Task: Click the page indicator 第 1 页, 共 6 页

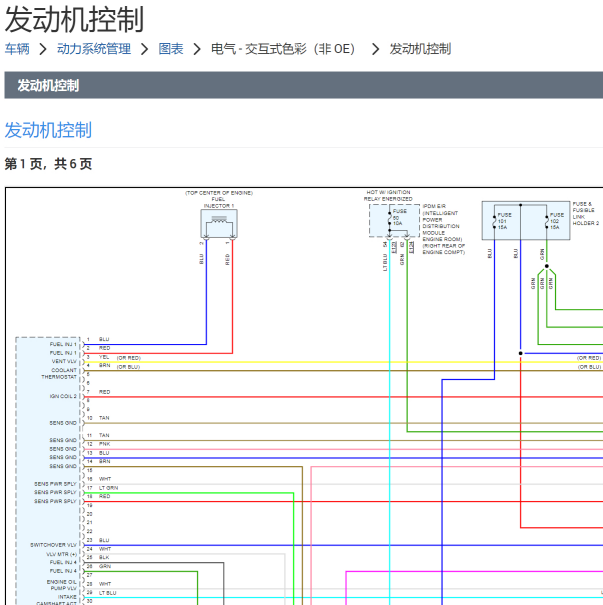Action: click(48, 164)
